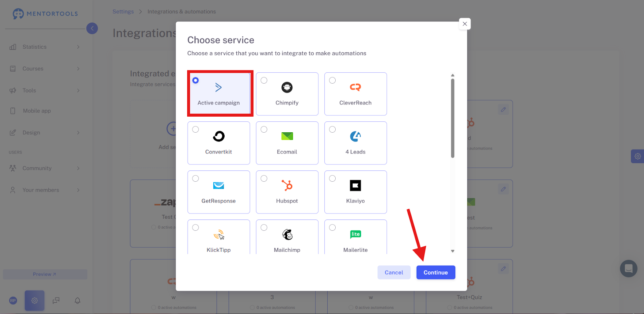Select the Chimpify radio button
The height and width of the screenshot is (314, 644).
(x=264, y=80)
